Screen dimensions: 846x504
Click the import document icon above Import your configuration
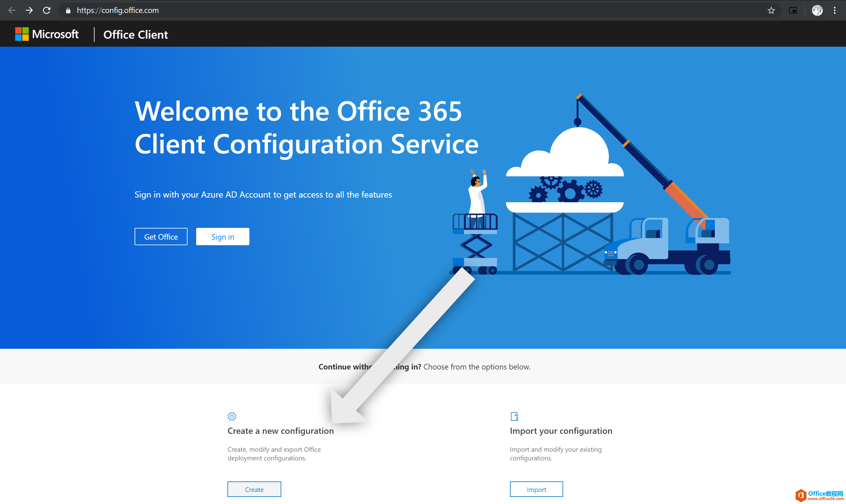514,416
